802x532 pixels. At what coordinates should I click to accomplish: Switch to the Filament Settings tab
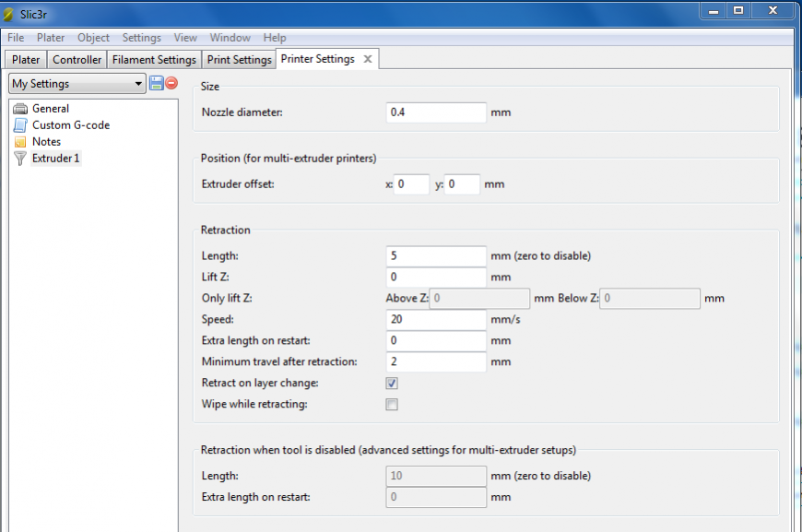[x=154, y=59]
